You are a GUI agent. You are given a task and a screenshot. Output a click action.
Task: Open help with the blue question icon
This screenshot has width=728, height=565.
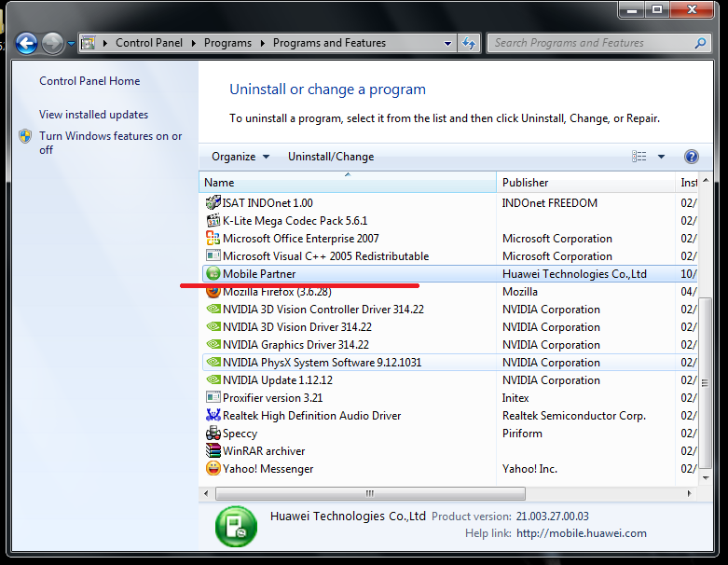tap(692, 157)
